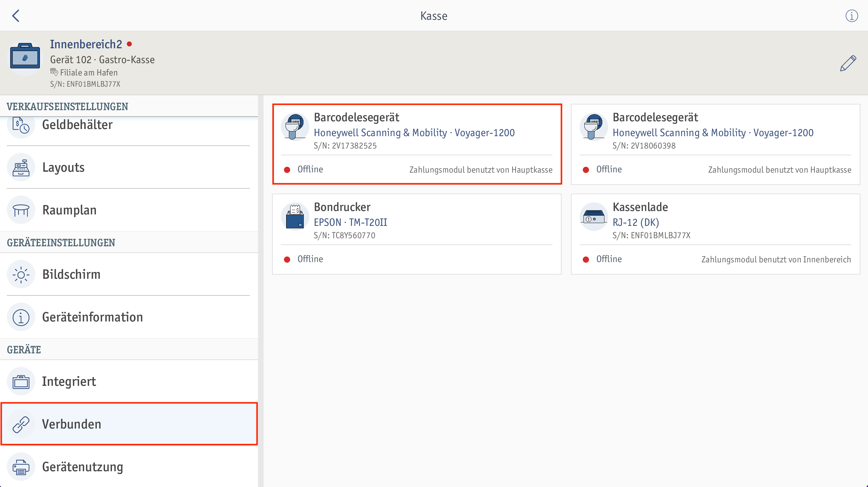Click serial number S/N: TC8Y560770
This screenshot has height=487, width=868.
344,235
